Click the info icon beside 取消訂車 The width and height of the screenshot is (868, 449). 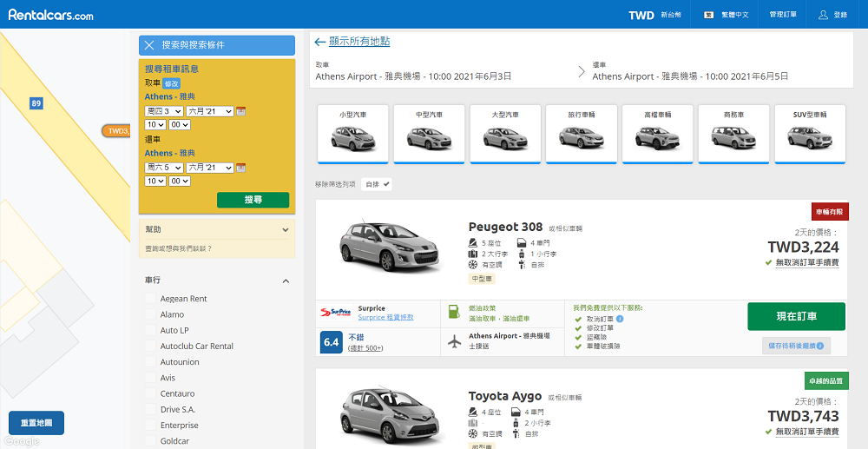click(x=620, y=319)
